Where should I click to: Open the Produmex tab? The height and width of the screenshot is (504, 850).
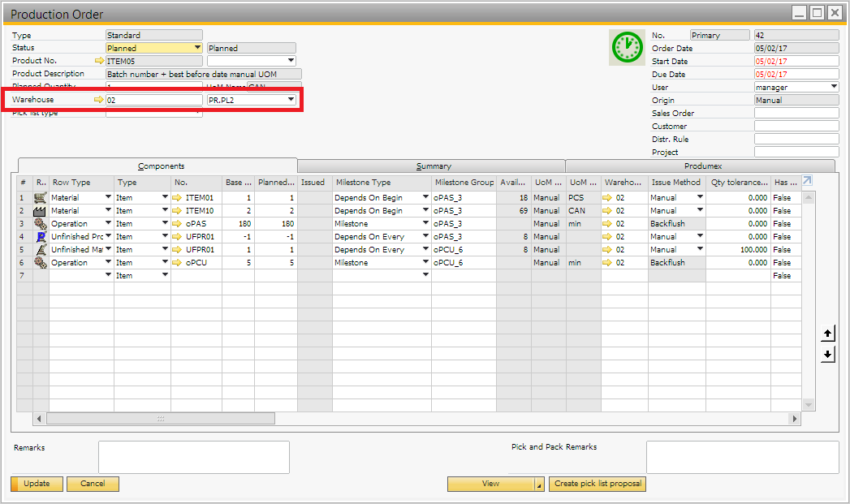699,166
